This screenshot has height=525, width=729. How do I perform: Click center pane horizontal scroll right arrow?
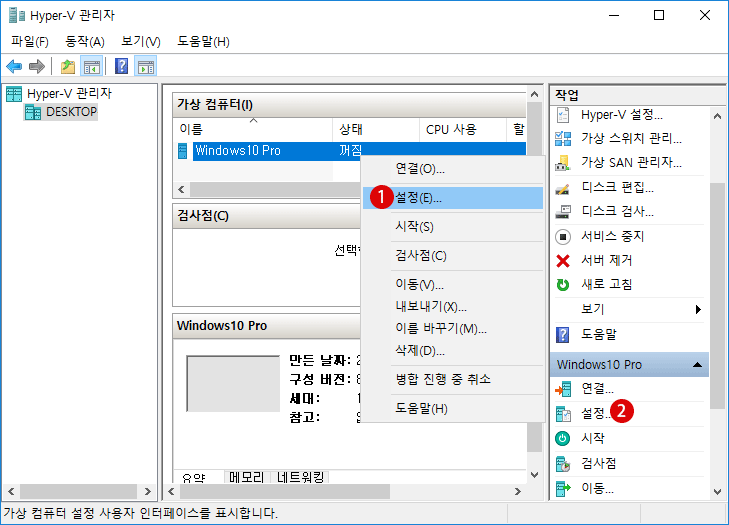517,492
